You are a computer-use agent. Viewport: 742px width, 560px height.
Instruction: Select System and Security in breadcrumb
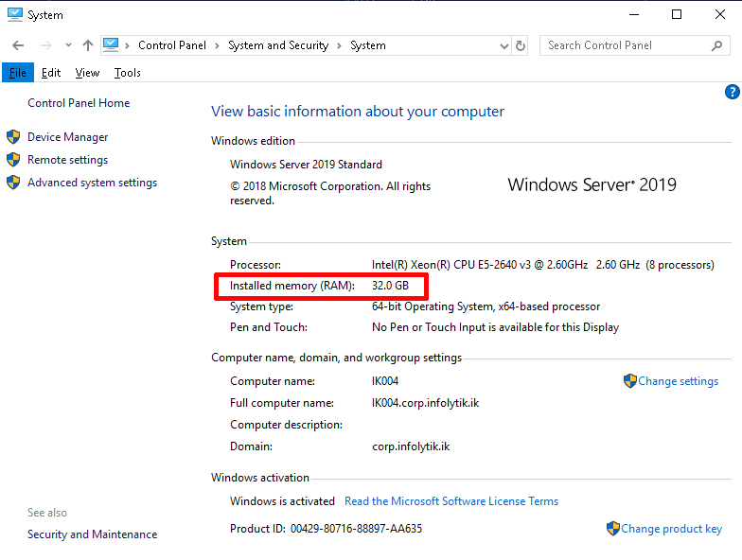(278, 45)
